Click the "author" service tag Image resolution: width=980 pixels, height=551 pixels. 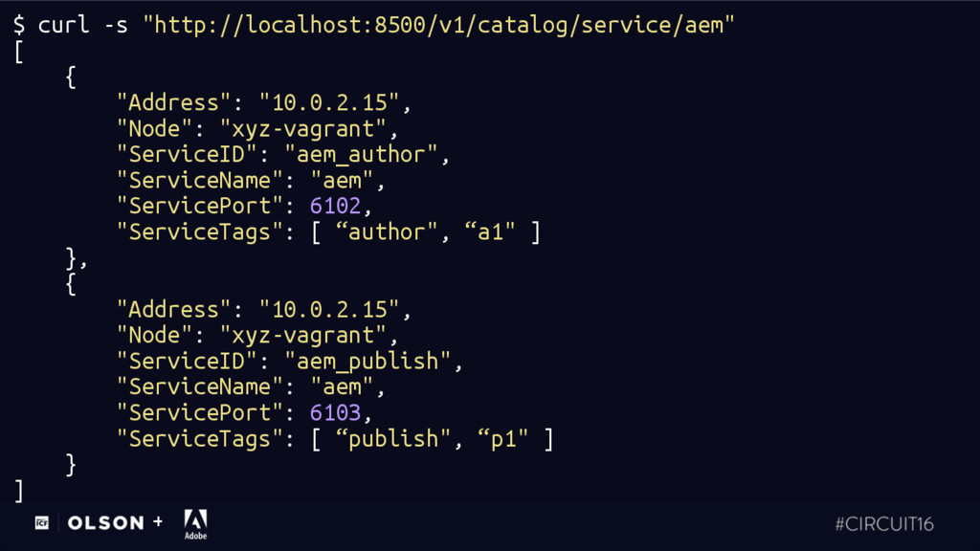tap(387, 231)
